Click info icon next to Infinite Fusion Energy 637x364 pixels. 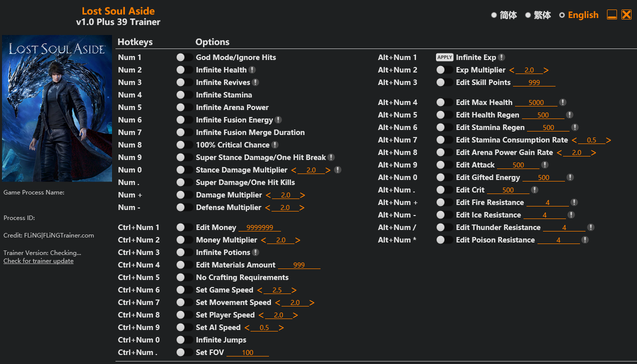point(278,120)
